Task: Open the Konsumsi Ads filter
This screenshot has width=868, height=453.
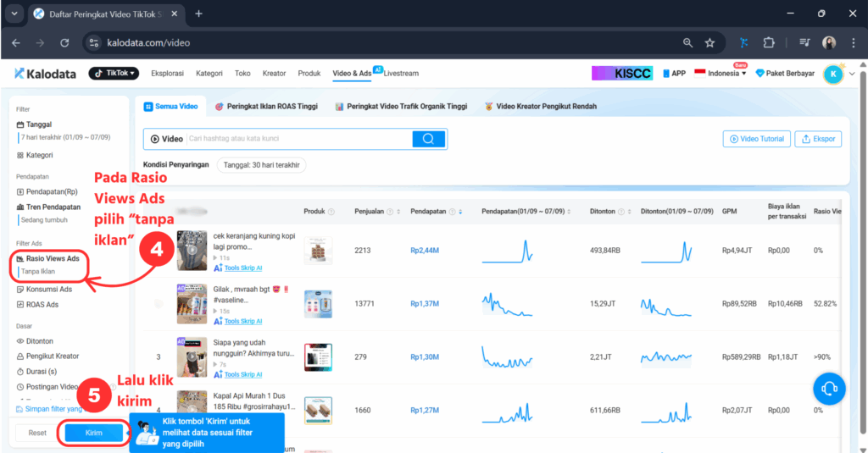Action: 44,290
